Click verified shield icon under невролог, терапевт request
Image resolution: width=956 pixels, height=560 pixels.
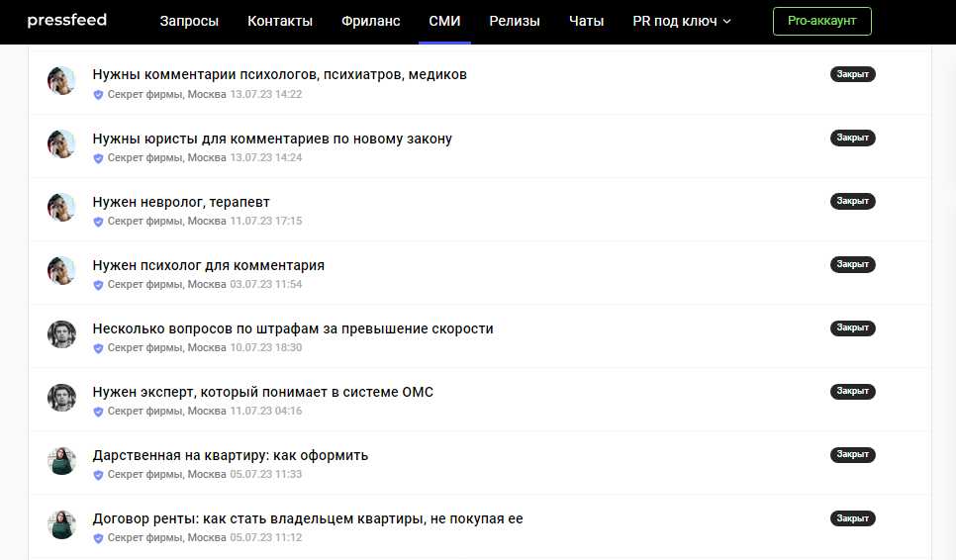coord(98,222)
